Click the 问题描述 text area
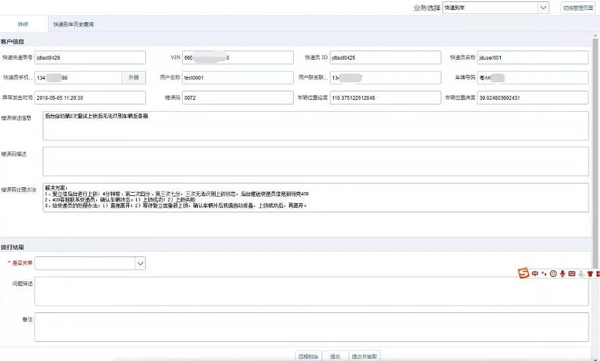Image resolution: width=600 pixels, height=361 pixels. click(x=311, y=291)
